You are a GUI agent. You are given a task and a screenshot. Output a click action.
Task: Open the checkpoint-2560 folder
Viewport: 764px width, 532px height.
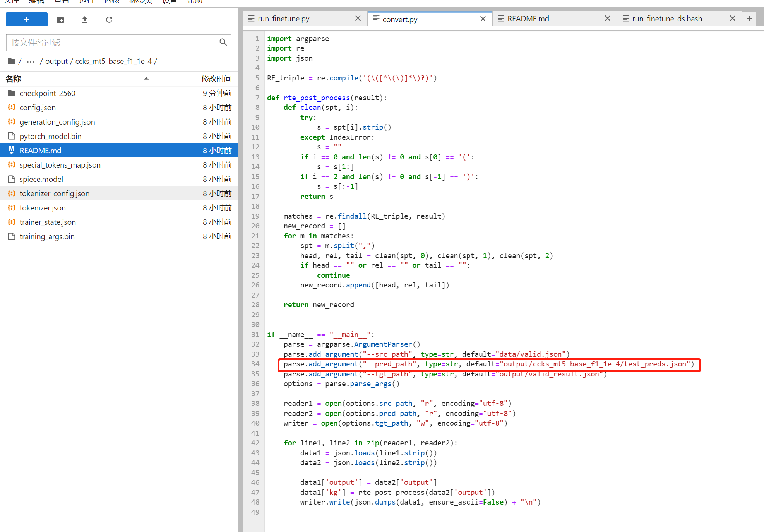tap(47, 93)
